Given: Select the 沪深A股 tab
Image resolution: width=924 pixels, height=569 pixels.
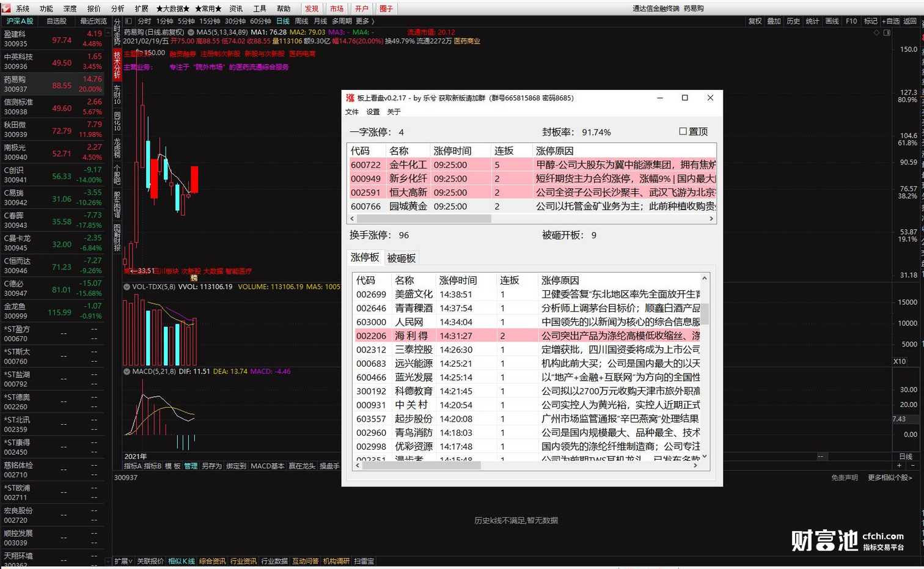Looking at the screenshot, I should [x=20, y=21].
